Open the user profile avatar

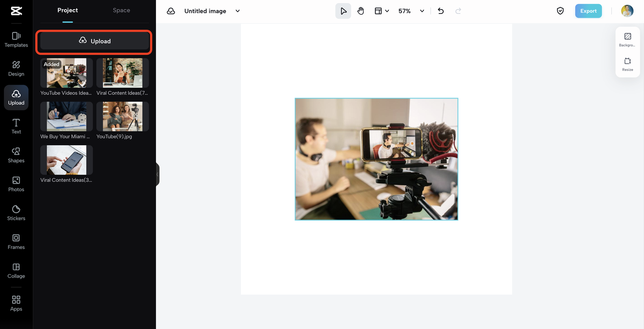pos(627,11)
